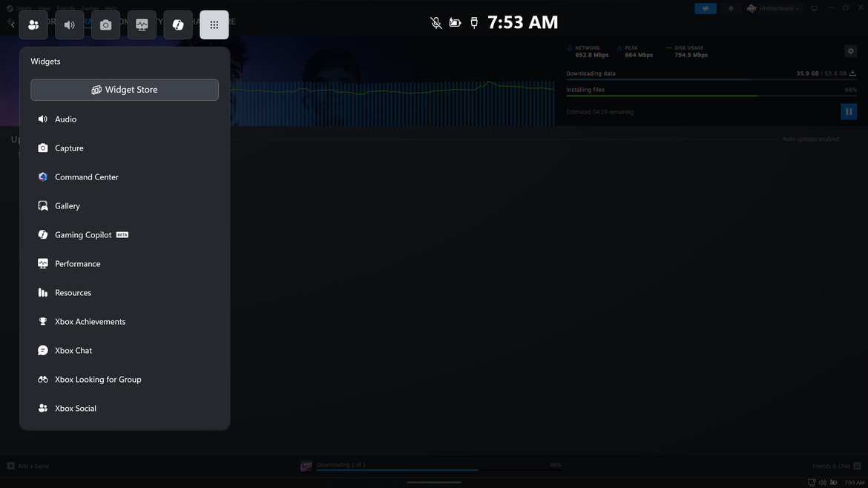Screen dimensions: 868x488
Task: Select Resources in the widgets list
Action: pyautogui.click(x=73, y=293)
